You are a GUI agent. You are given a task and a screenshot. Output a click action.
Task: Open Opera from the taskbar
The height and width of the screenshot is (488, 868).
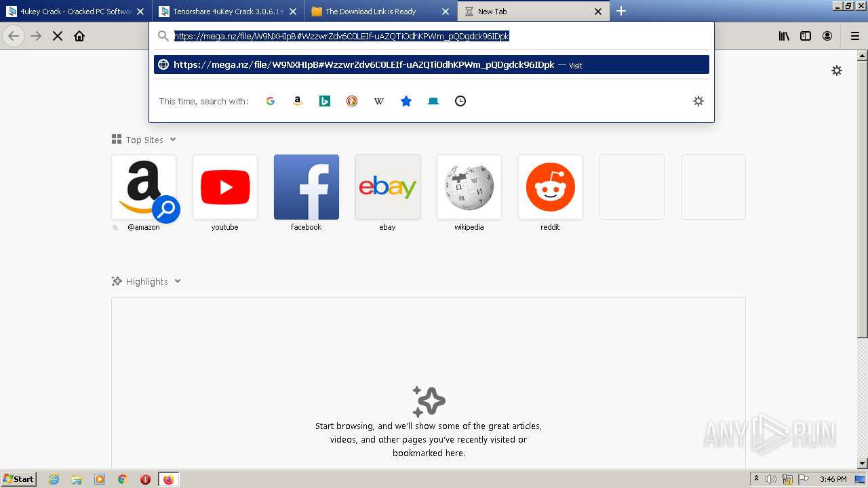pyautogui.click(x=145, y=479)
